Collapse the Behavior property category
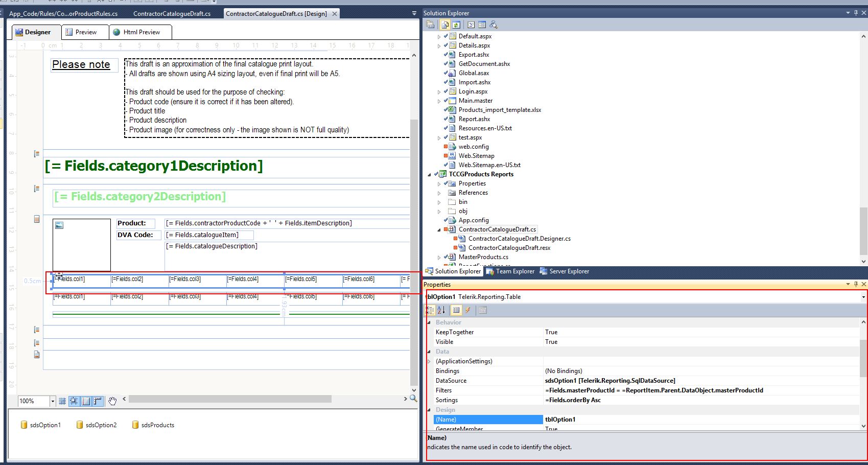The width and height of the screenshot is (868, 465). coord(429,322)
